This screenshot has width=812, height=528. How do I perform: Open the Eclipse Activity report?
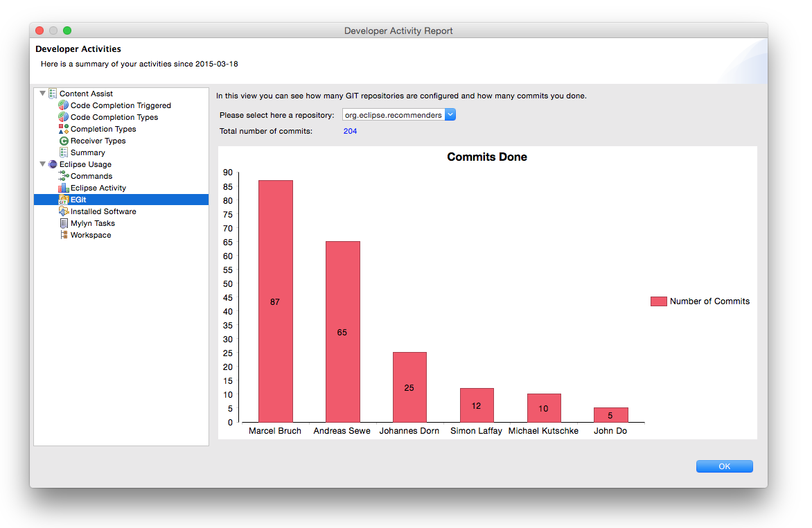point(98,188)
